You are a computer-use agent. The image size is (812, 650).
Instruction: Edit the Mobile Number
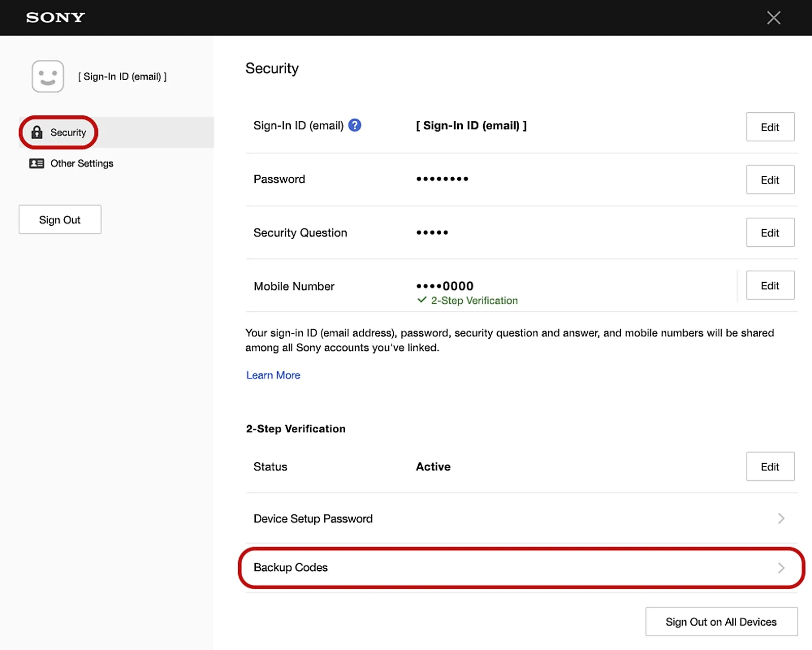coord(769,285)
